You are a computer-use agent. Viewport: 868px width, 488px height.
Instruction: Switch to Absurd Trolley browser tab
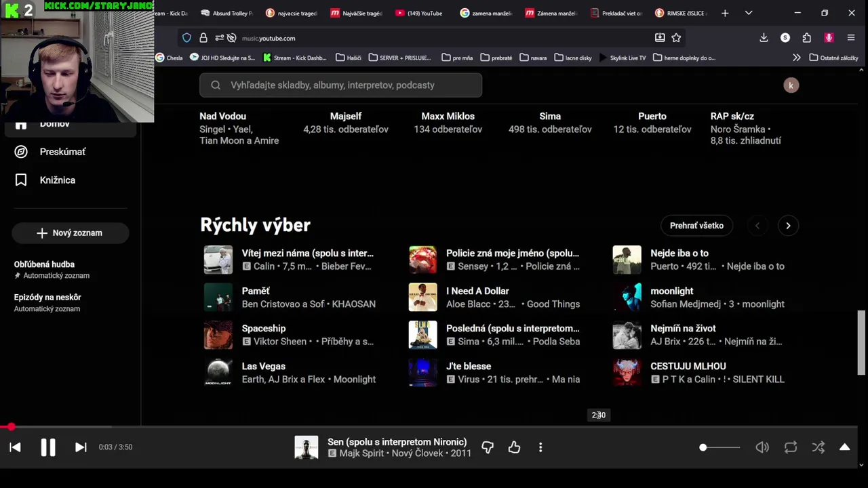click(226, 13)
